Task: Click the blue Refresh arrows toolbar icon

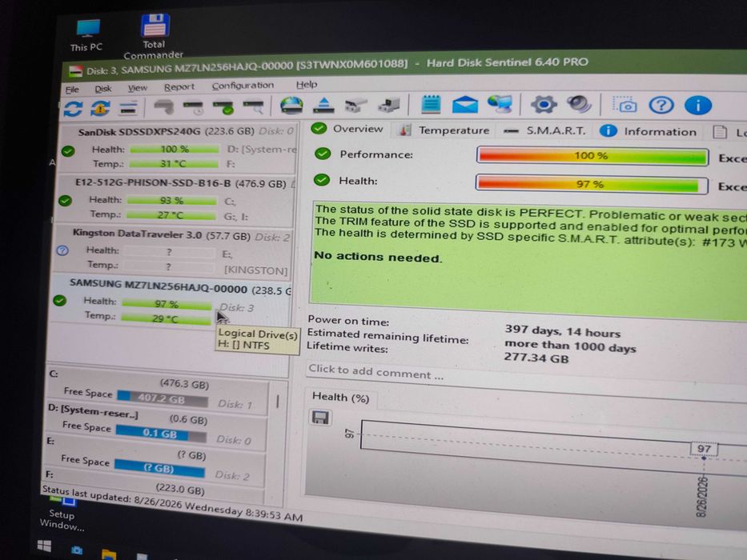Action: click(73, 109)
